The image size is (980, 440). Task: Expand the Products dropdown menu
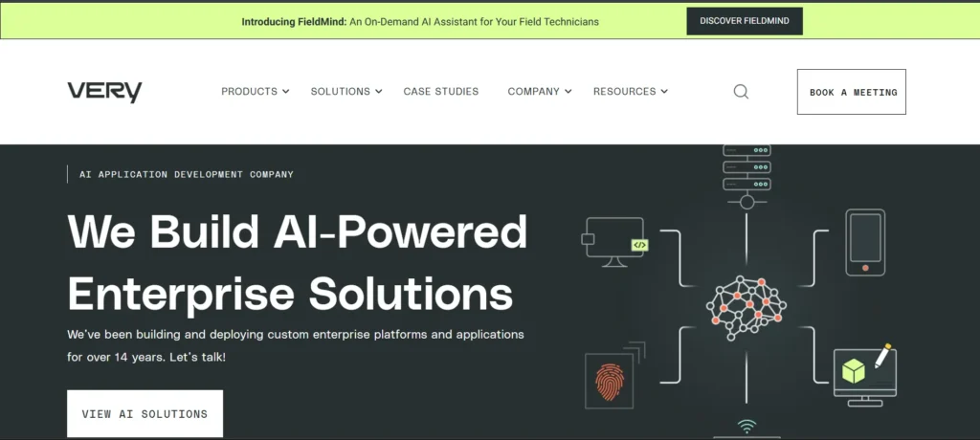tap(255, 92)
